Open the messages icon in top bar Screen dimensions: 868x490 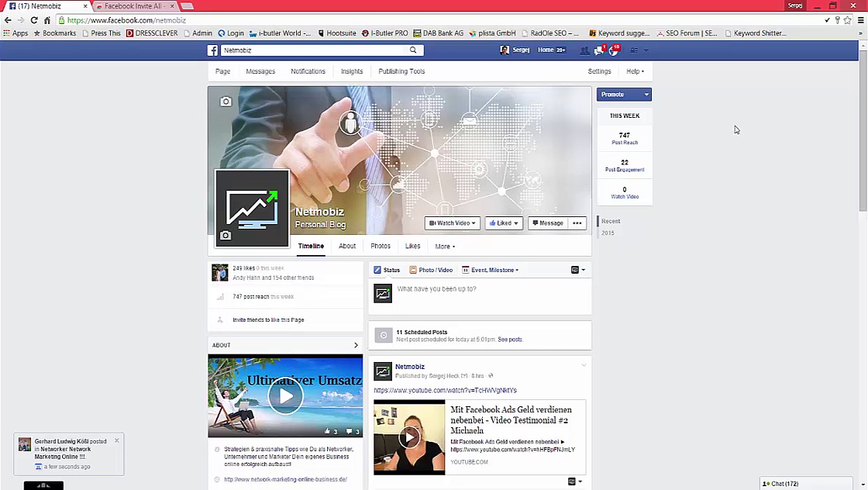[x=598, y=50]
